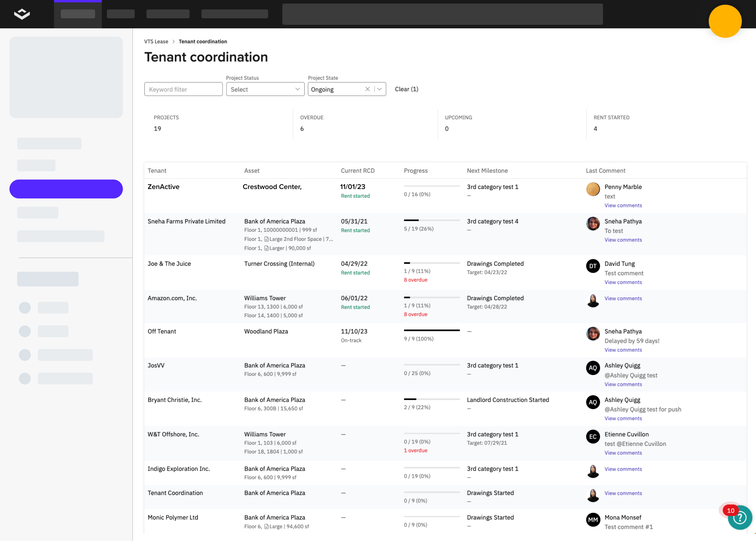The height and width of the screenshot is (541, 756).
Task: View comments for Amazon.com, Inc.
Action: pyautogui.click(x=623, y=299)
